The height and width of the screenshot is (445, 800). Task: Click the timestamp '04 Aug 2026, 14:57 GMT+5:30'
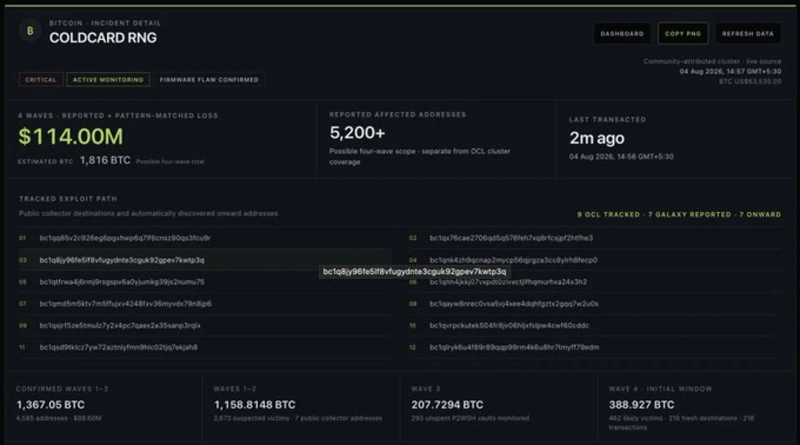(730, 71)
